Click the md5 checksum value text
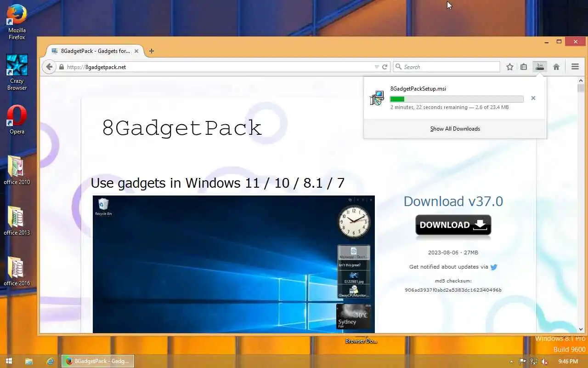 click(453, 290)
